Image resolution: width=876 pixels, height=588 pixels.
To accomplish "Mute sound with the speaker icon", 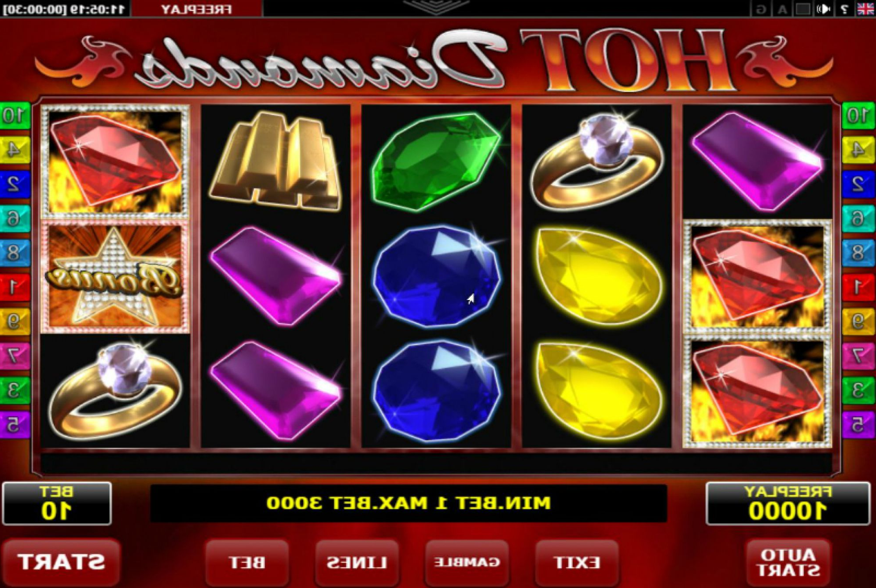I will [823, 9].
